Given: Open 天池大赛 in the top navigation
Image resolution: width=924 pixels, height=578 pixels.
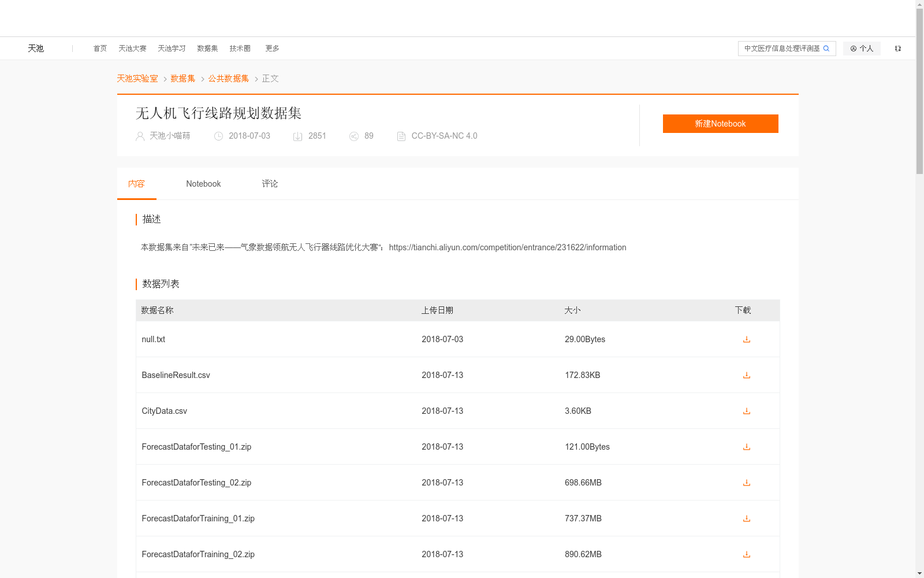Looking at the screenshot, I should (x=132, y=49).
